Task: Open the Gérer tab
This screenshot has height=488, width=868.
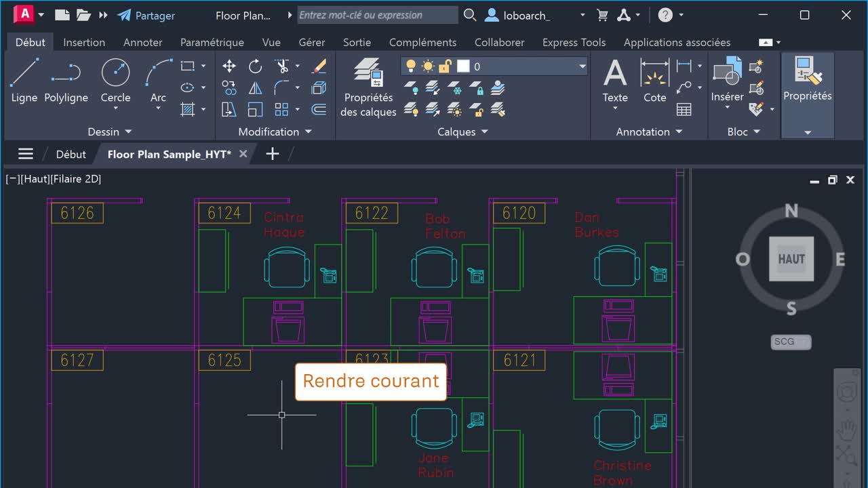Action: (x=312, y=42)
